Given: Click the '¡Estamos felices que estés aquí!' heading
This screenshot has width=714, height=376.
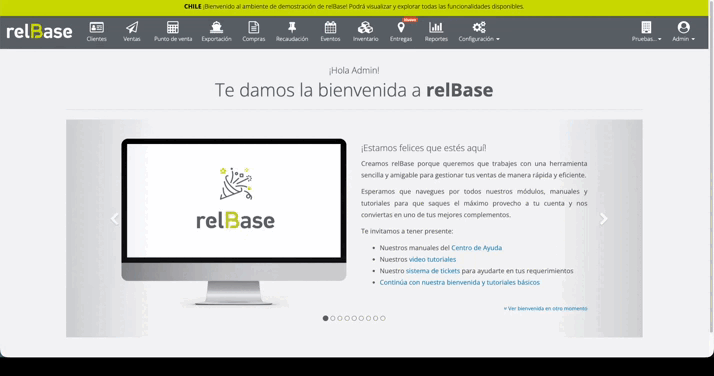Looking at the screenshot, I should click(423, 148).
